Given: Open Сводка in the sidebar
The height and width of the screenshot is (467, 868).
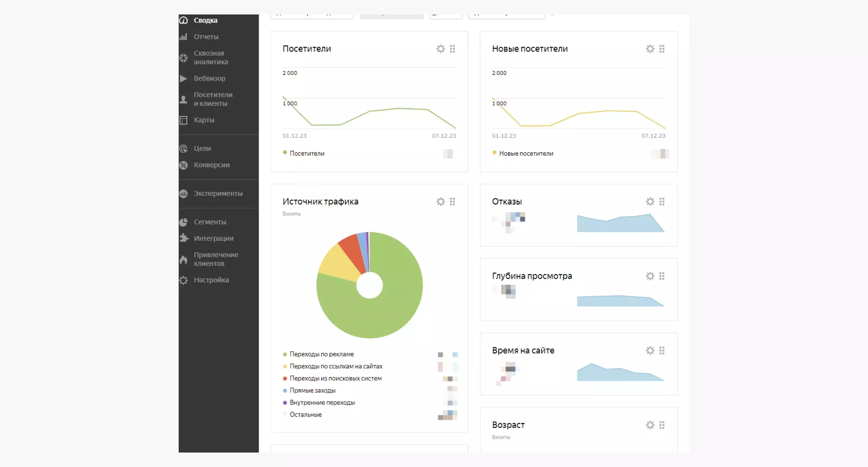Looking at the screenshot, I should 205,20.
